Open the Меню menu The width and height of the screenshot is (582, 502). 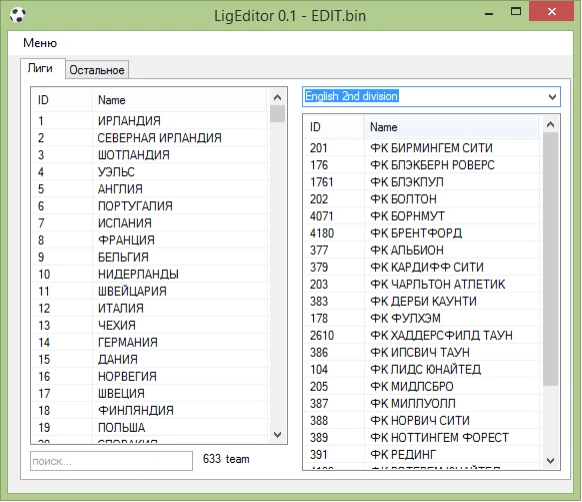[40, 43]
